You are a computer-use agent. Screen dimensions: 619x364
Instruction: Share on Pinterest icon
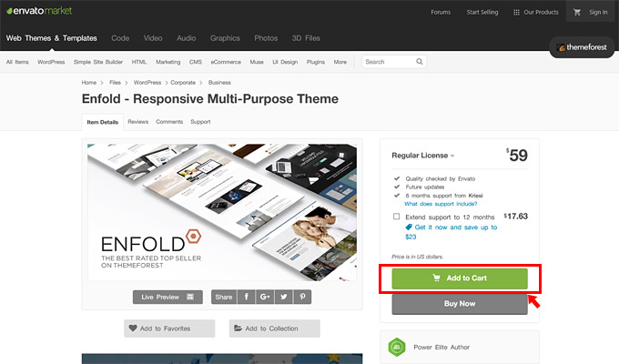pyautogui.click(x=302, y=297)
